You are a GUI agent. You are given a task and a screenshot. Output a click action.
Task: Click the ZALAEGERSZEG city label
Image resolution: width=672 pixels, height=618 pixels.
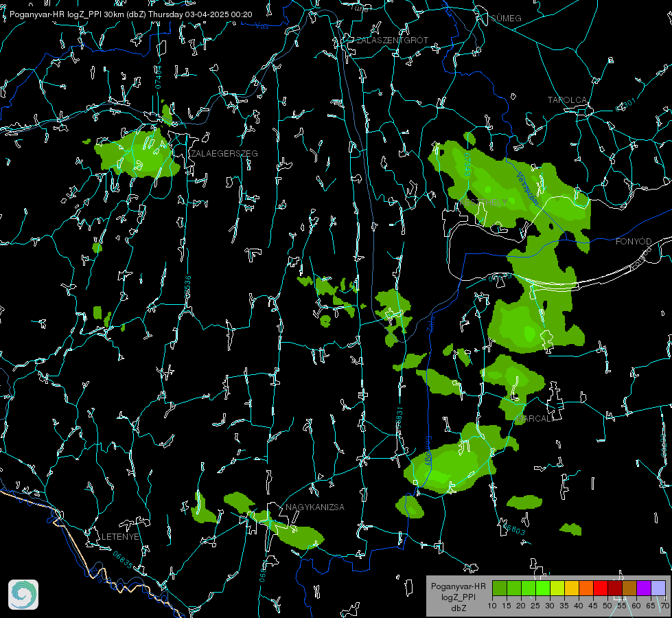224,154
